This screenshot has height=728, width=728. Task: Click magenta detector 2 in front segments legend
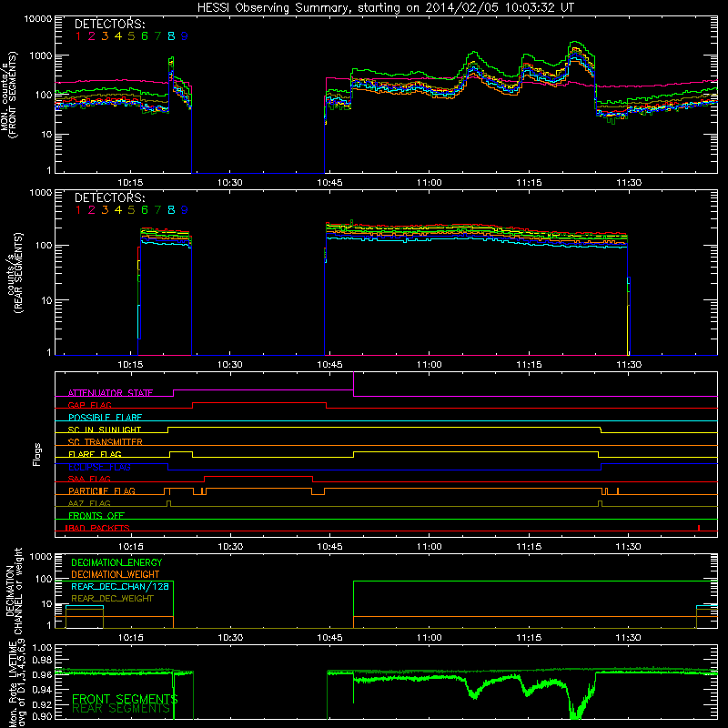click(x=92, y=36)
